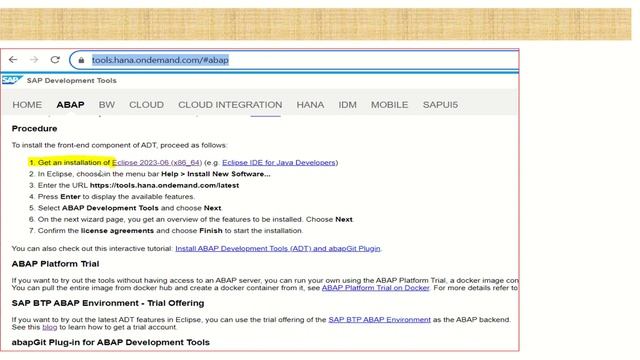
Task: Open the HANA tab
Action: pos(310,105)
